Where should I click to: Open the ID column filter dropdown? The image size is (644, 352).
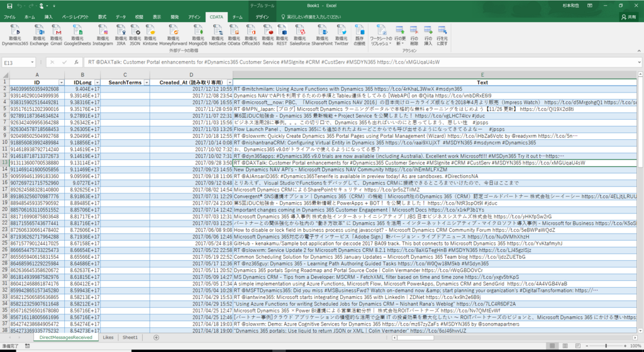tap(61, 82)
